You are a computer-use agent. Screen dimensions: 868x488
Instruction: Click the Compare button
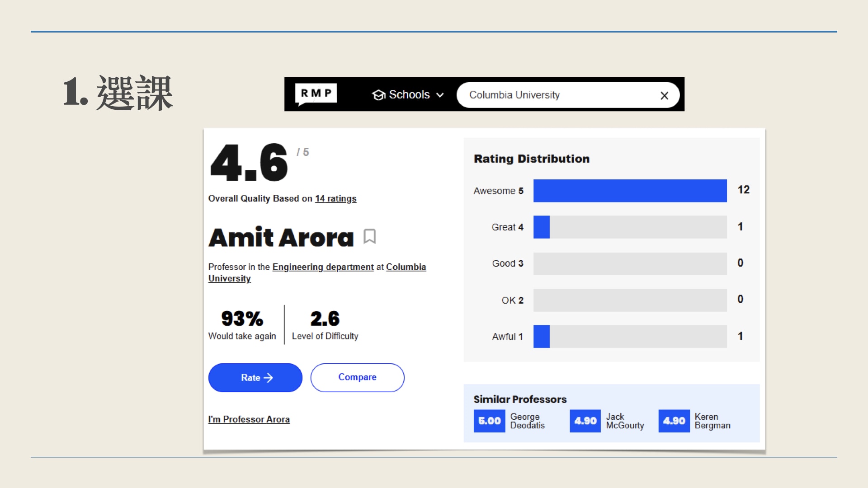(357, 378)
